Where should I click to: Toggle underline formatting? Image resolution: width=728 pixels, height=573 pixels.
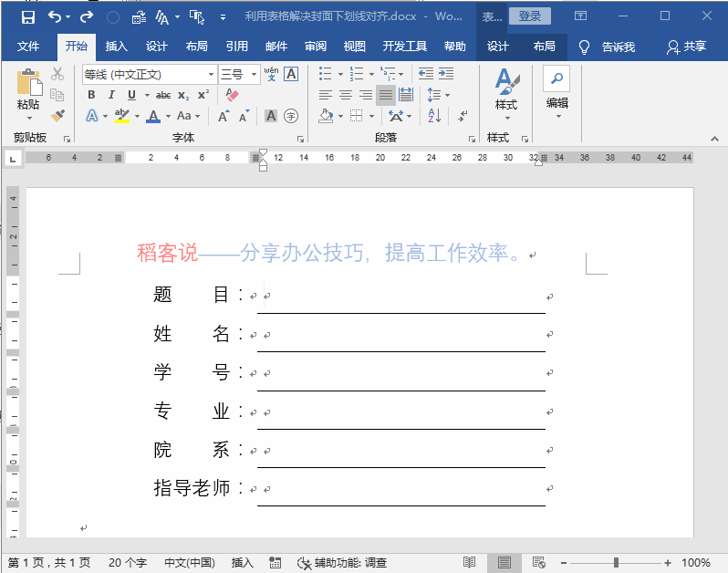point(132,95)
